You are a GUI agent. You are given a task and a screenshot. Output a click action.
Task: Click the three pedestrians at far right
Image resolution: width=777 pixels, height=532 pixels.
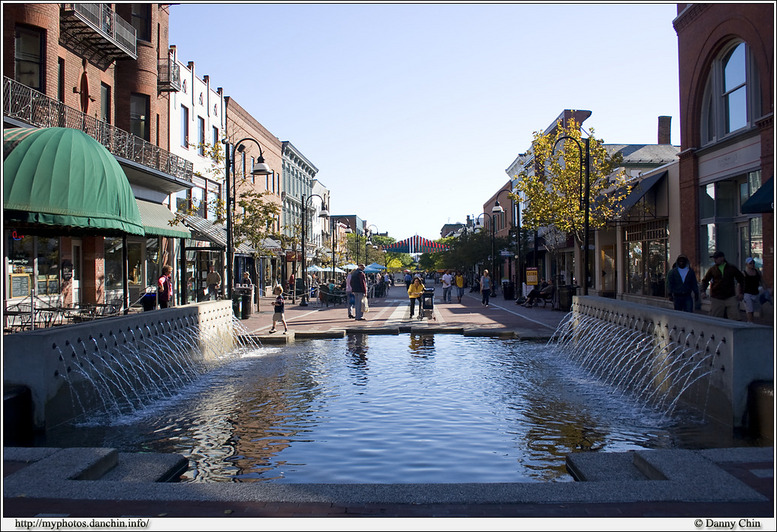tap(716, 287)
